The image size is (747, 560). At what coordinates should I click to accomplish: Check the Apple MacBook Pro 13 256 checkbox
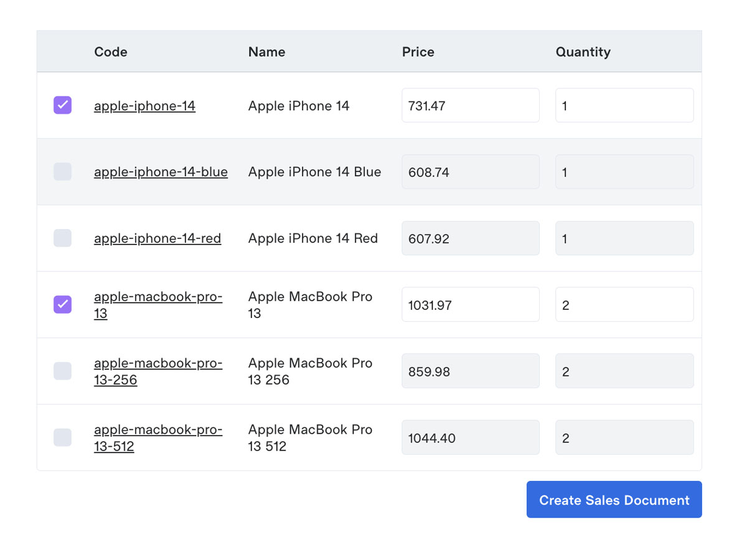pyautogui.click(x=62, y=371)
